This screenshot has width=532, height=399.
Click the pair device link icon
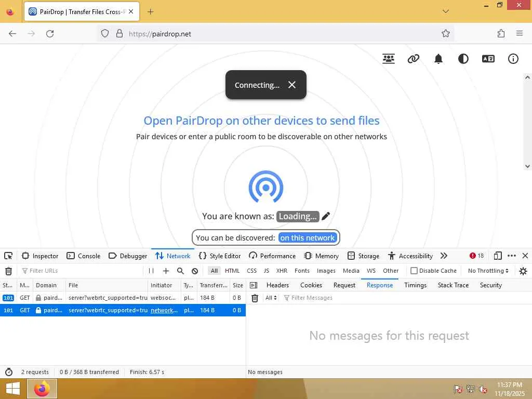click(413, 59)
